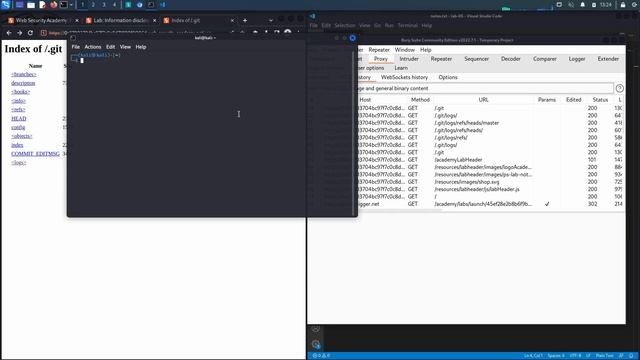Click the HTTP history filter bar
Screen dimensions: 640x360
coord(484,88)
